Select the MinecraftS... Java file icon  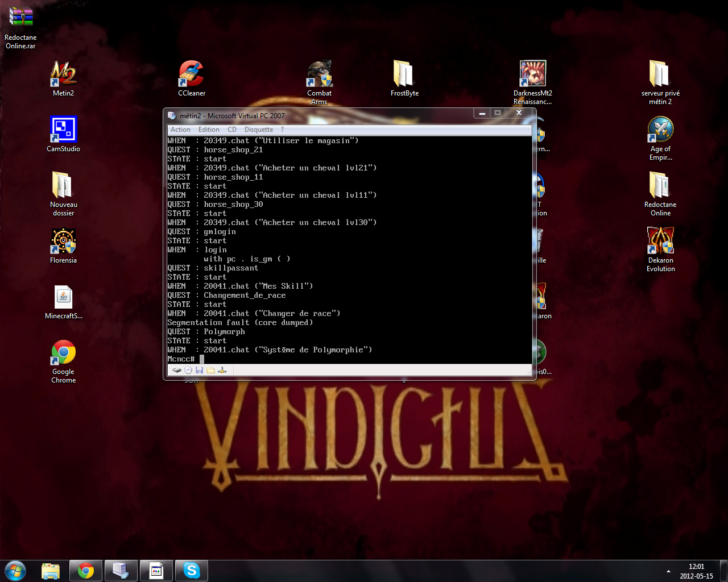[63, 302]
